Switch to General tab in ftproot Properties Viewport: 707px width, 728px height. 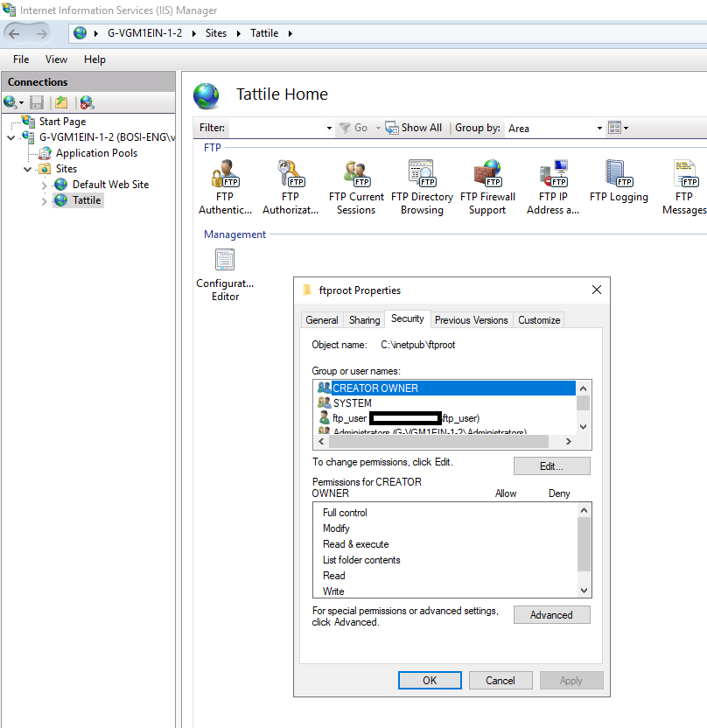[322, 320]
